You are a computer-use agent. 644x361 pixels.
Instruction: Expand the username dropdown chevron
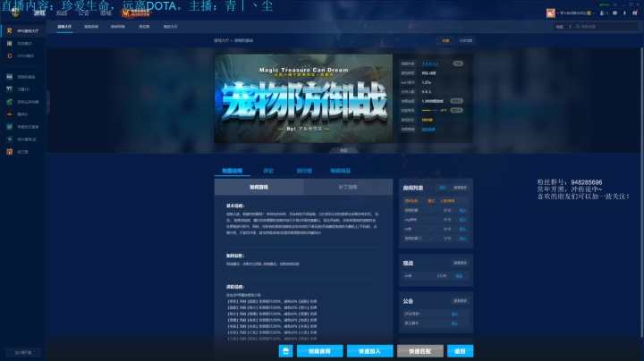pos(594,13)
